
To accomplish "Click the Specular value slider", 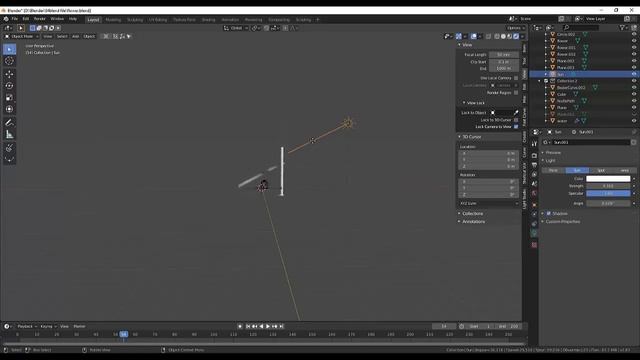I will [x=608, y=193].
